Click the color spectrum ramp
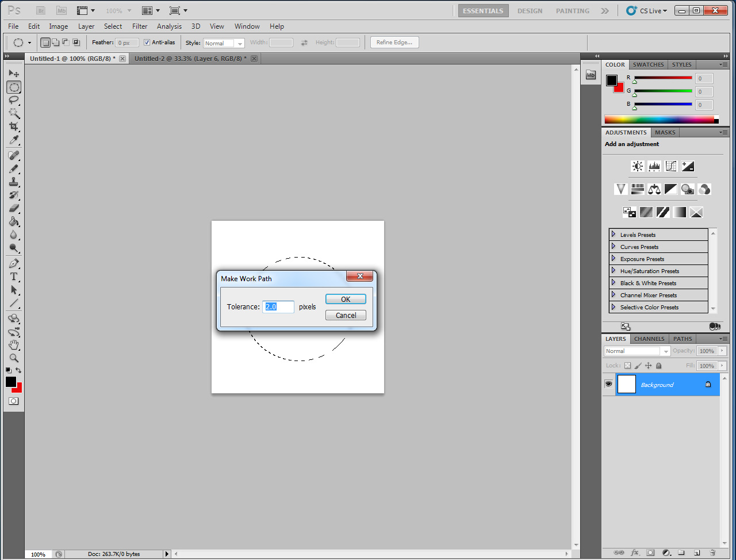This screenshot has width=736, height=560. (661, 120)
